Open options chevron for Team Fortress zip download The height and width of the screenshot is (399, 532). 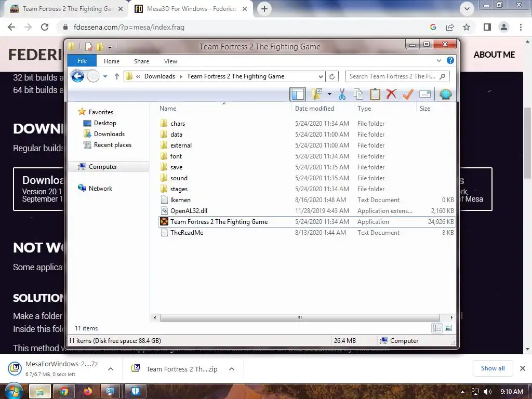(x=232, y=369)
